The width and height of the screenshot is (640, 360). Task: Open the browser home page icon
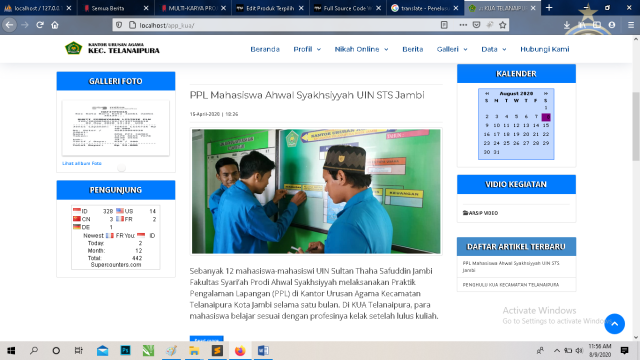click(x=55, y=25)
